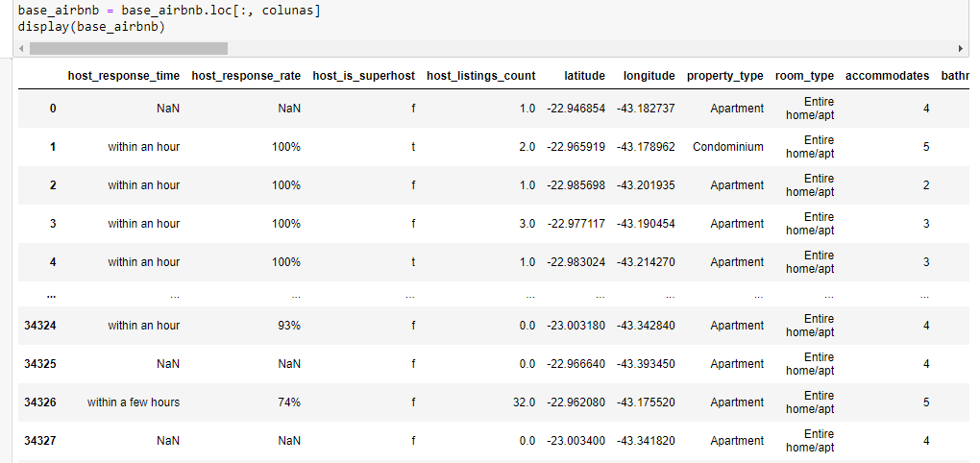Click the 74% response rate cell
The width and height of the screenshot is (980, 463).
(289, 402)
